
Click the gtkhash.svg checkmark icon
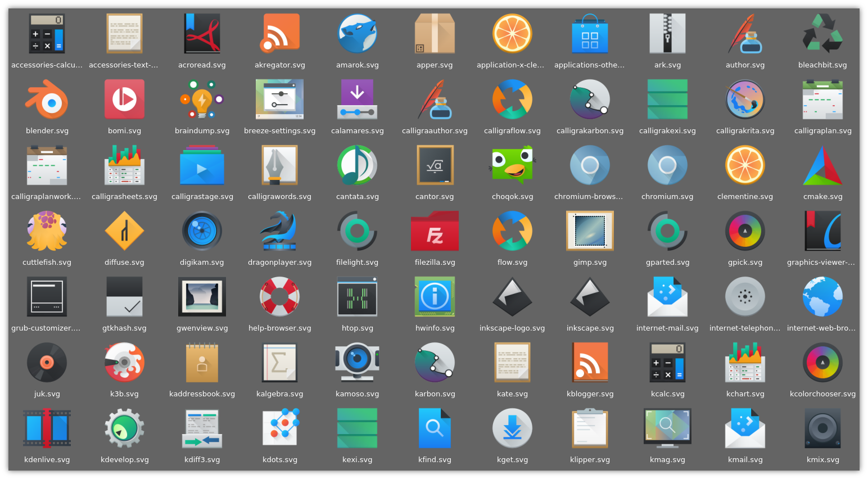pos(124,296)
